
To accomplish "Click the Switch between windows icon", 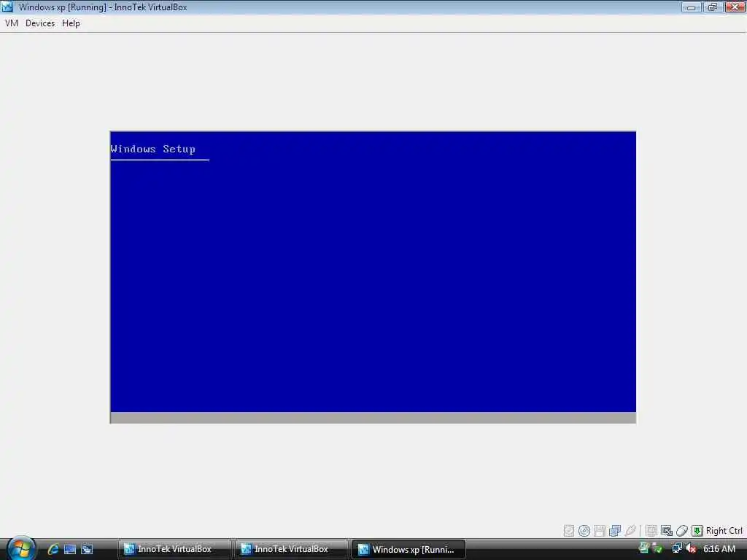I will click(87, 549).
